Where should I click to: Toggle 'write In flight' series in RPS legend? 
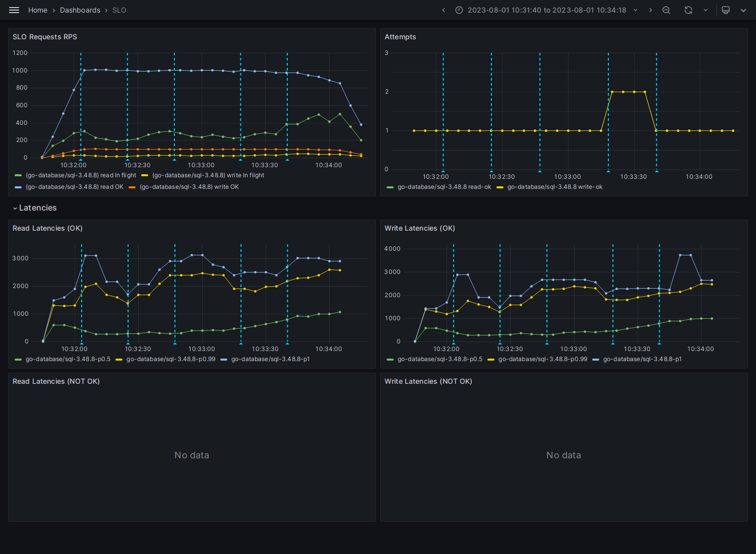click(x=208, y=175)
